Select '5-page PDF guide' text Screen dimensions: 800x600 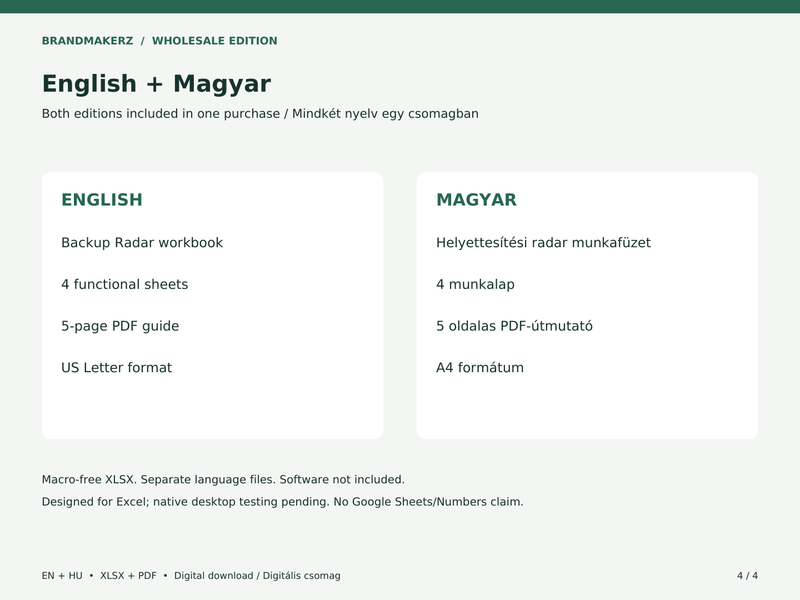pos(120,326)
